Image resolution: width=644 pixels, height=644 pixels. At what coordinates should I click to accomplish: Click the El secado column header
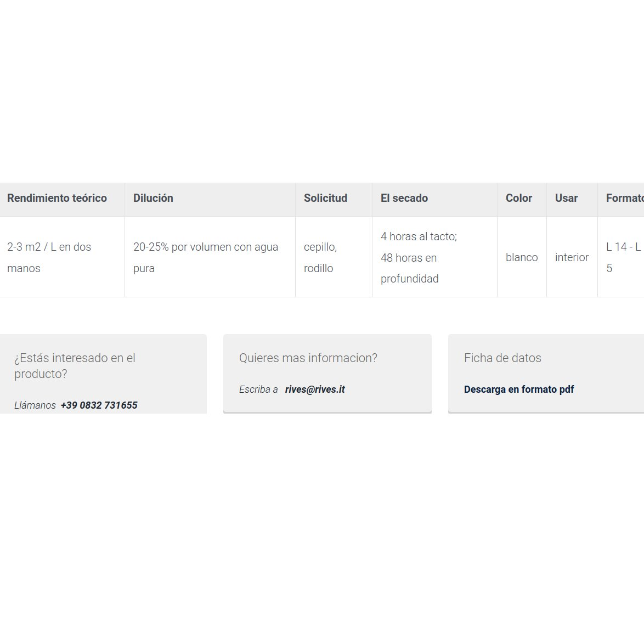pyautogui.click(x=434, y=199)
